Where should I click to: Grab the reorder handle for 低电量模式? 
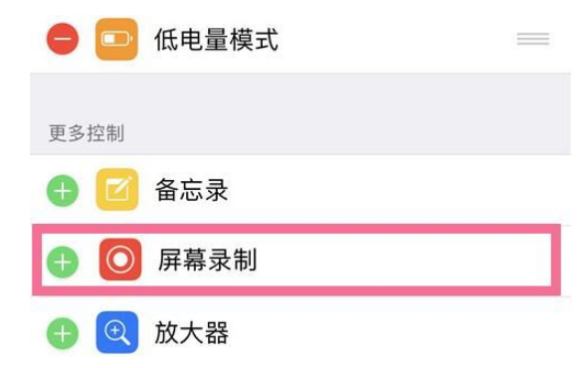[x=533, y=39]
